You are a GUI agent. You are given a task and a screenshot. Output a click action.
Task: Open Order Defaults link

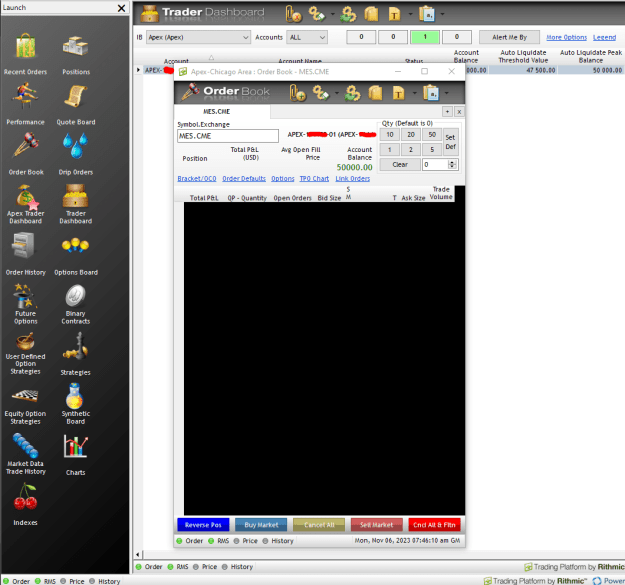pyautogui.click(x=244, y=179)
